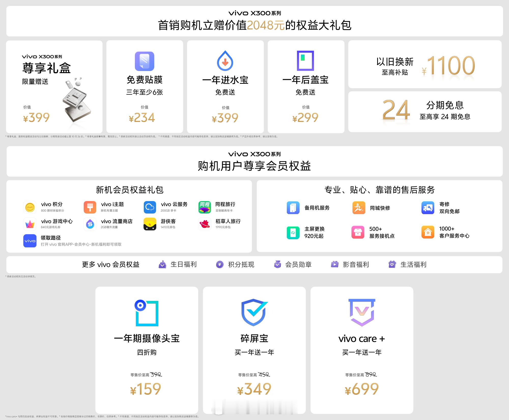
Task: Click the 游侠客 yellow app icon
Action: coord(150,224)
